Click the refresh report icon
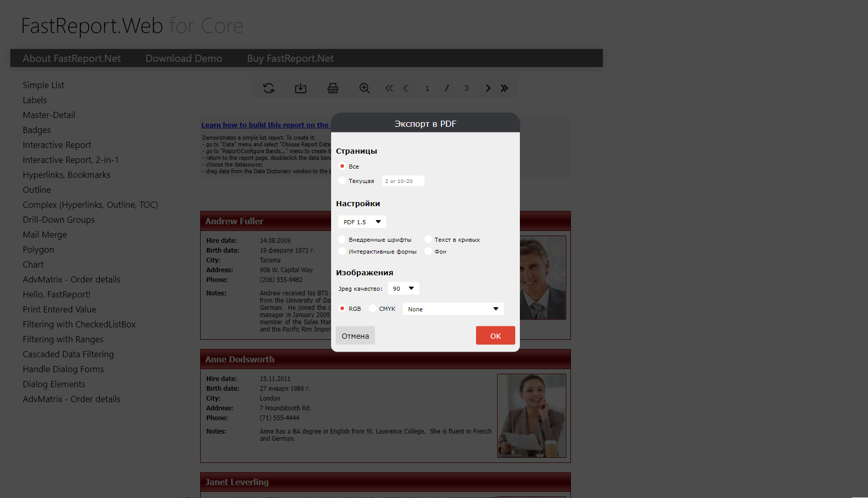The width and height of the screenshot is (868, 498). pyautogui.click(x=269, y=88)
